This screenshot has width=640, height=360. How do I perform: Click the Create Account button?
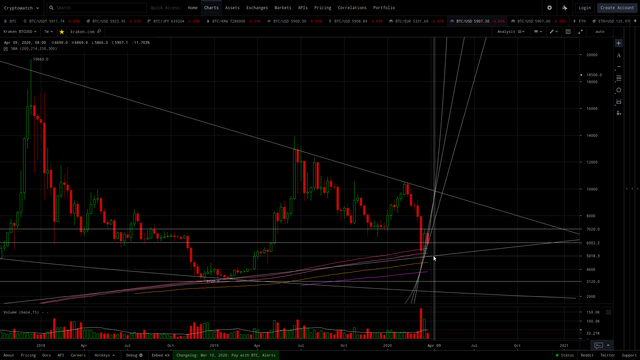tap(617, 8)
